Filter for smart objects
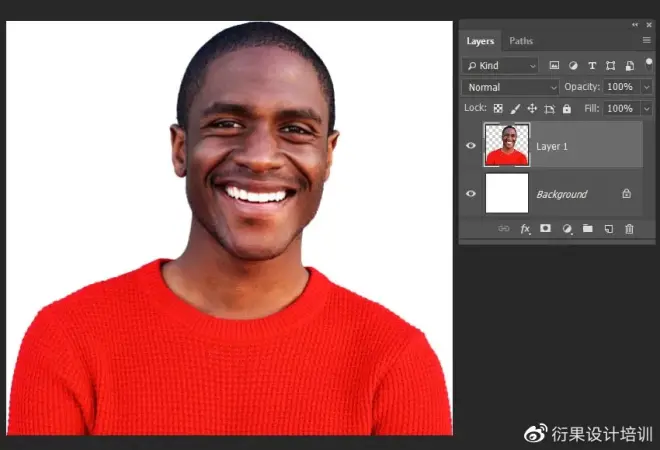The image size is (660, 450). 630,65
